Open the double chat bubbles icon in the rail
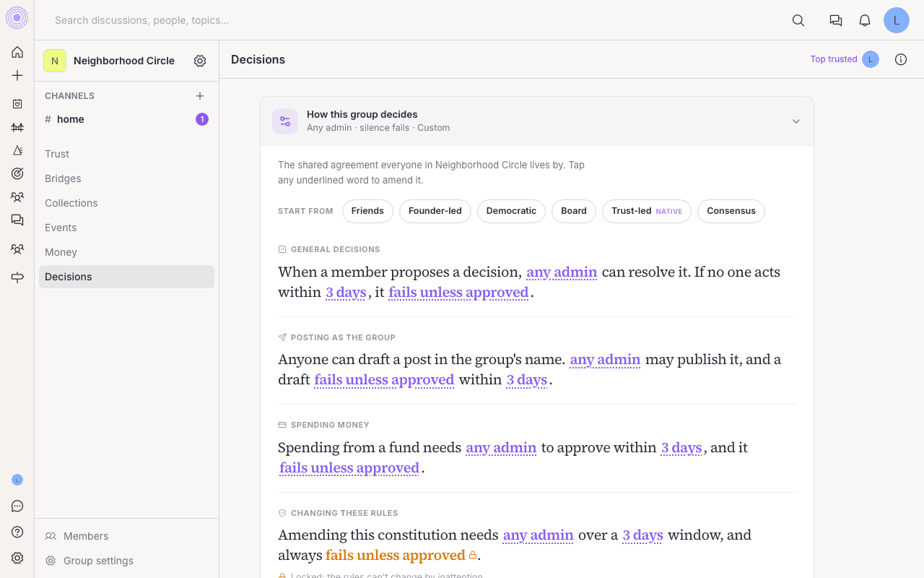This screenshot has height=578, width=924. (17, 220)
